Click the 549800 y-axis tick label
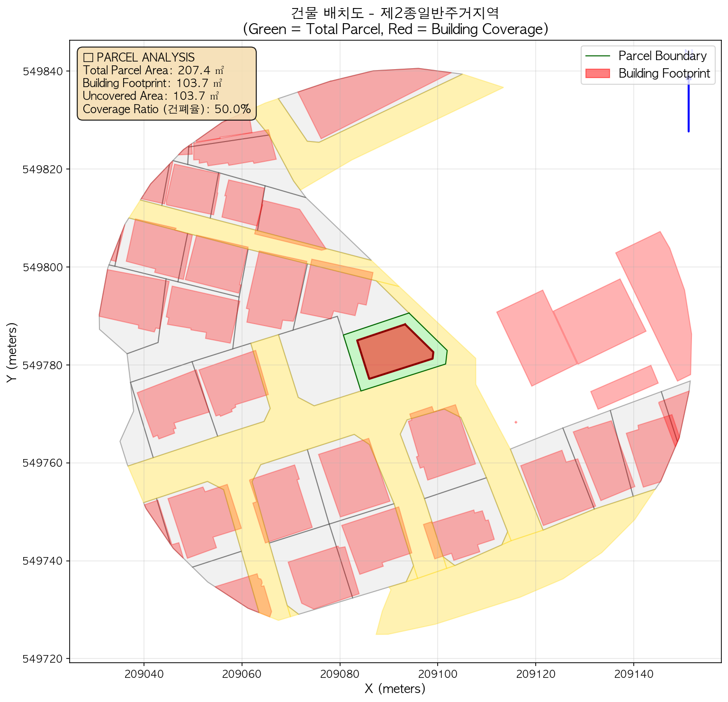This screenshot has width=728, height=702. click(x=44, y=267)
